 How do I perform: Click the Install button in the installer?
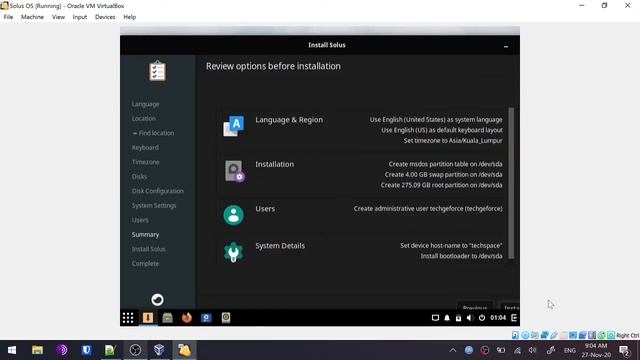pos(510,307)
